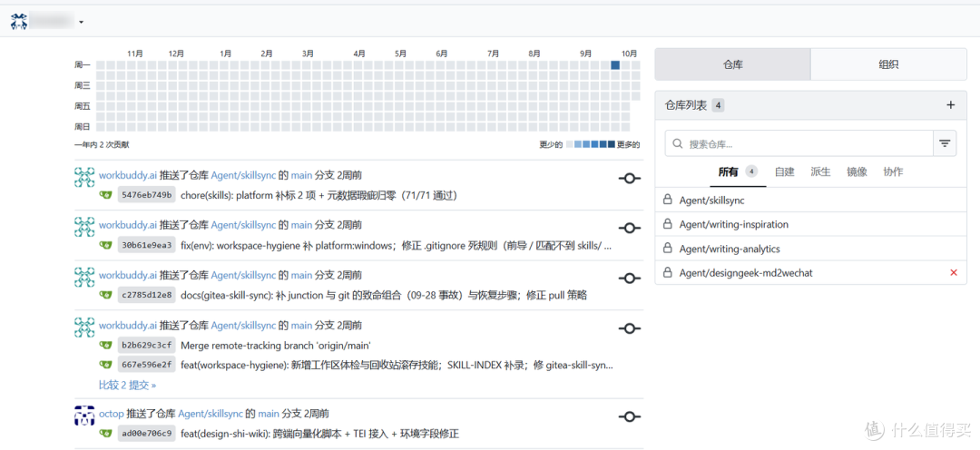Click workbuddy.ai link in the c2785d12e8 activity
Viewport: 980px width, 450px height.
coord(128,275)
